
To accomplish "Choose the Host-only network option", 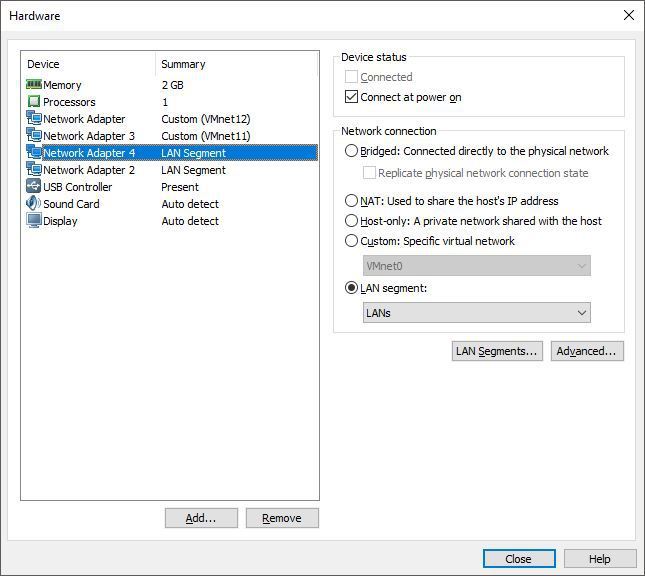I will 351,221.
